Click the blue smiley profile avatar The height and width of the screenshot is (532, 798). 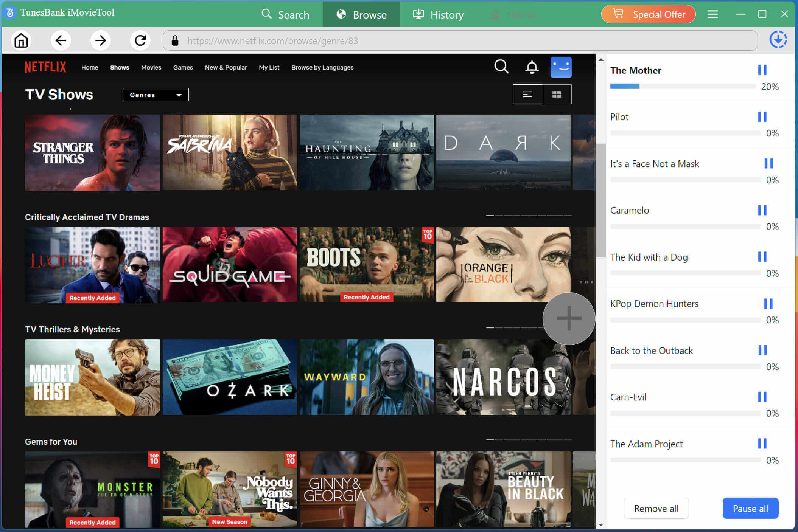pyautogui.click(x=561, y=67)
